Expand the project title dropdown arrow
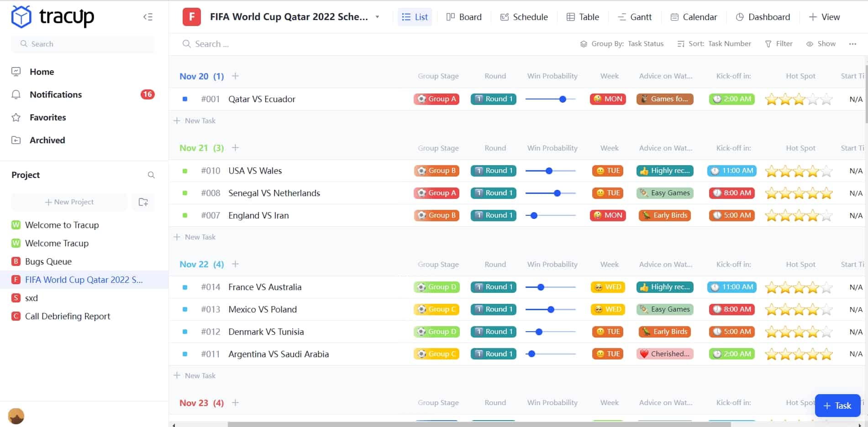868x427 pixels. 377,17
